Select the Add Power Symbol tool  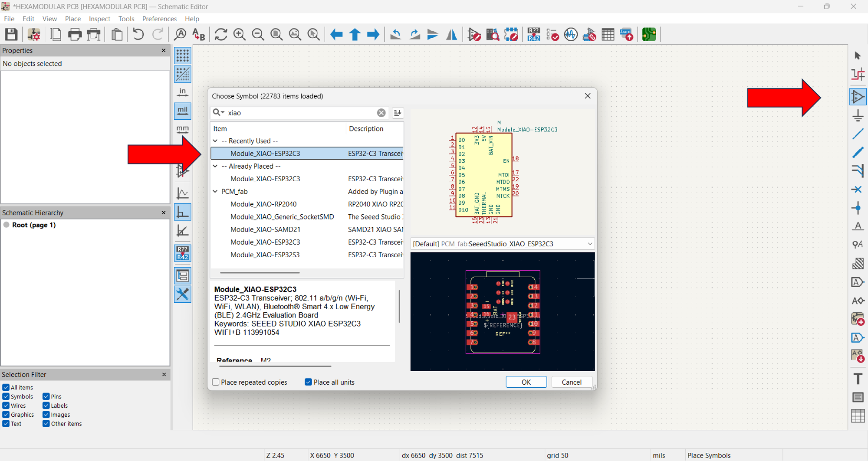858,115
